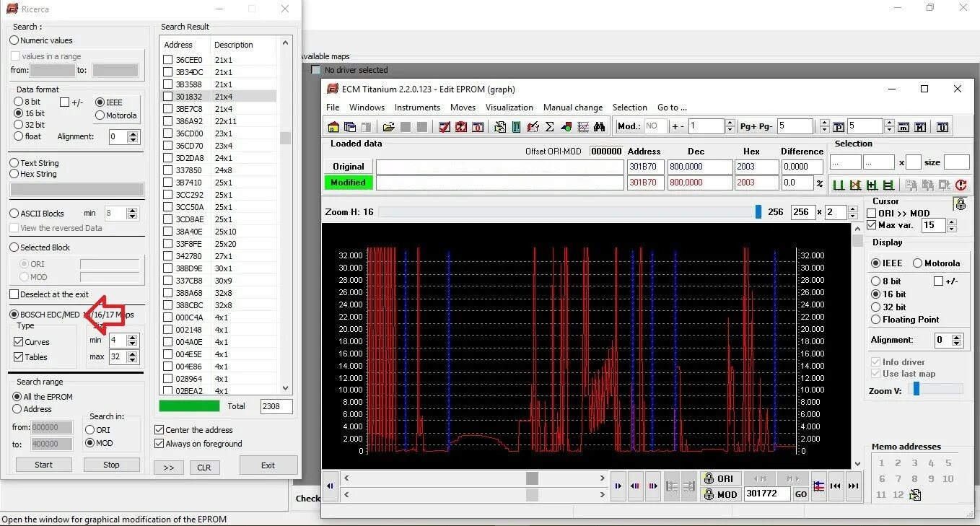Click the boxed uppercase M toolbar icon
The width and height of the screenshot is (980, 526).
pyautogui.click(x=920, y=127)
